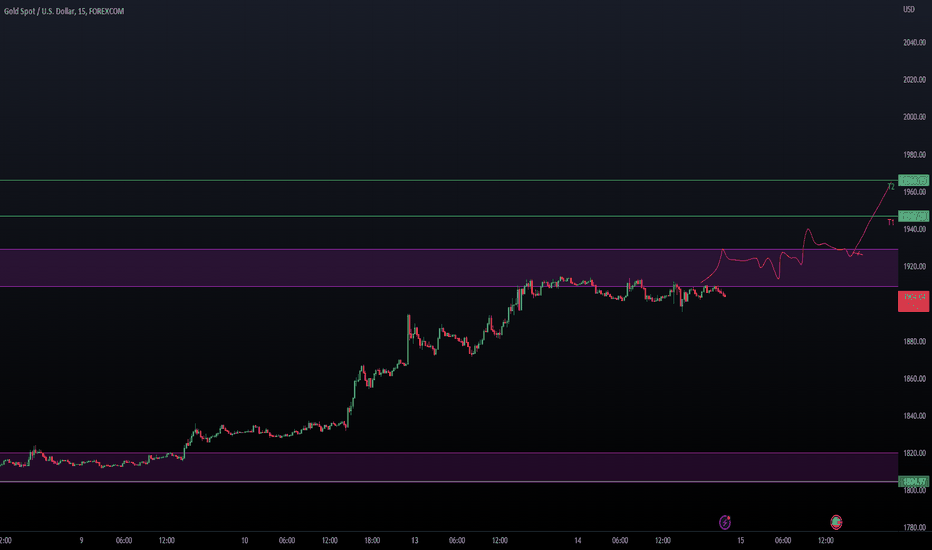Click the 1940.00 price axis label
Viewport: 932px width, 550px height.
tap(914, 229)
